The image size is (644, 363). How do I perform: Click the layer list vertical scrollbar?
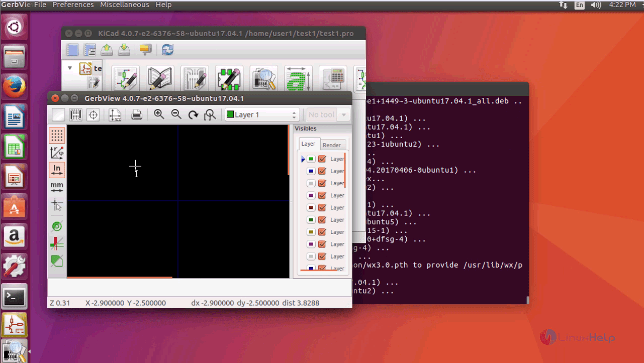coord(345,170)
